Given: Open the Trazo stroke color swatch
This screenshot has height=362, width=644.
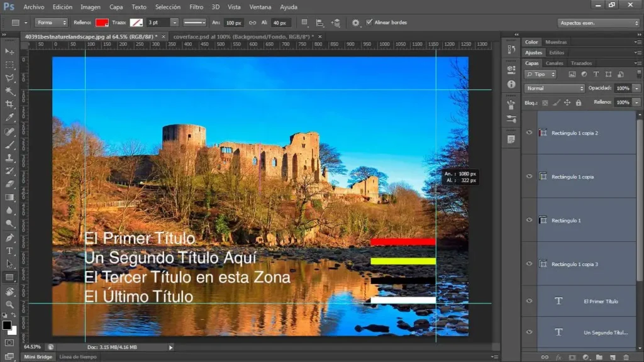Looking at the screenshot, I should pos(136,23).
